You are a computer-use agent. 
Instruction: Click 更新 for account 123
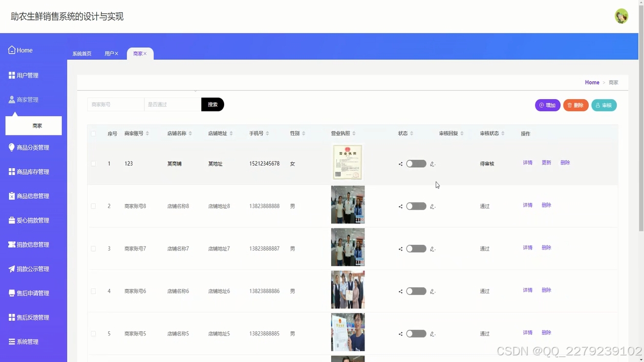coord(547,163)
